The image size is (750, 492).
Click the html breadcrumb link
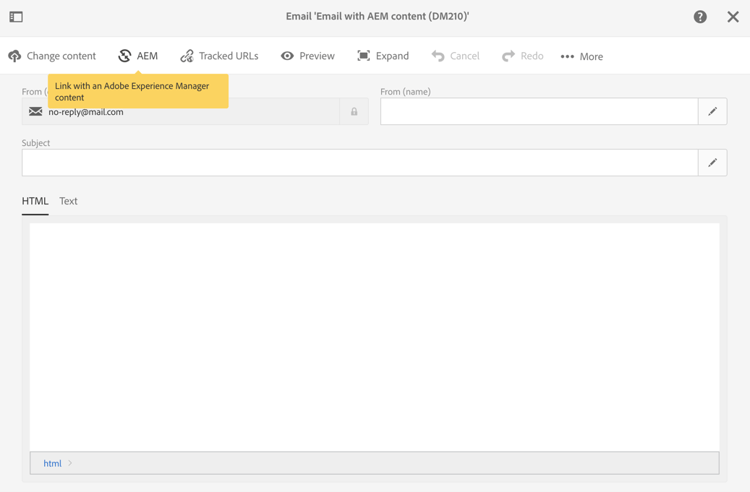52,463
